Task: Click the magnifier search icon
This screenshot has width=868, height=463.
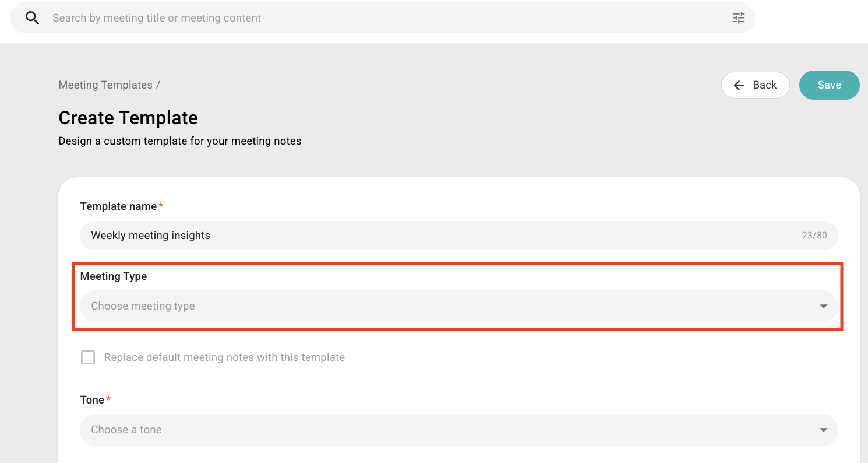Action: (33, 18)
